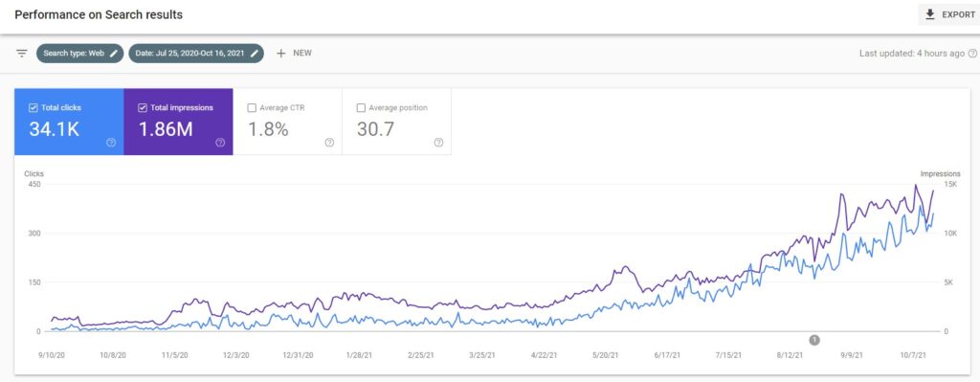Click the download icon in Export button
This screenshot has width=980, height=382.
pyautogui.click(x=930, y=14)
